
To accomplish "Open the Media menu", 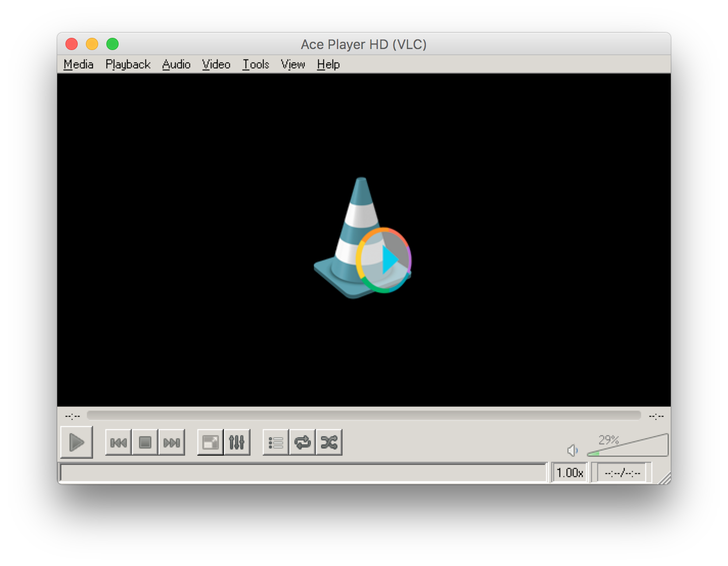I will click(78, 64).
